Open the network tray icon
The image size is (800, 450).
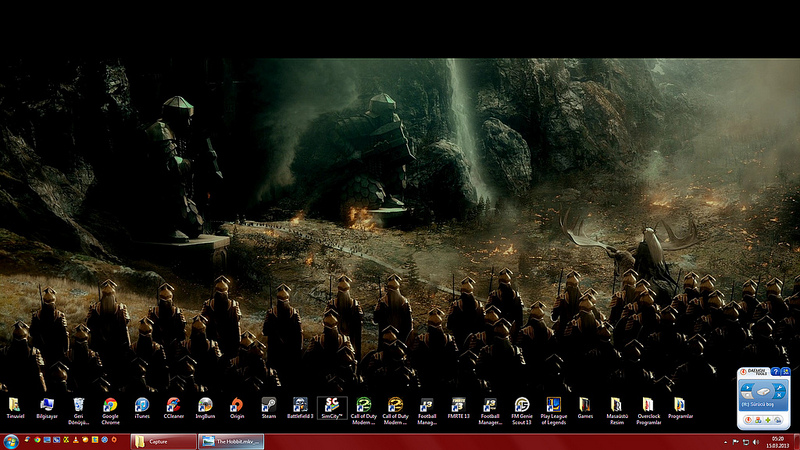746,442
